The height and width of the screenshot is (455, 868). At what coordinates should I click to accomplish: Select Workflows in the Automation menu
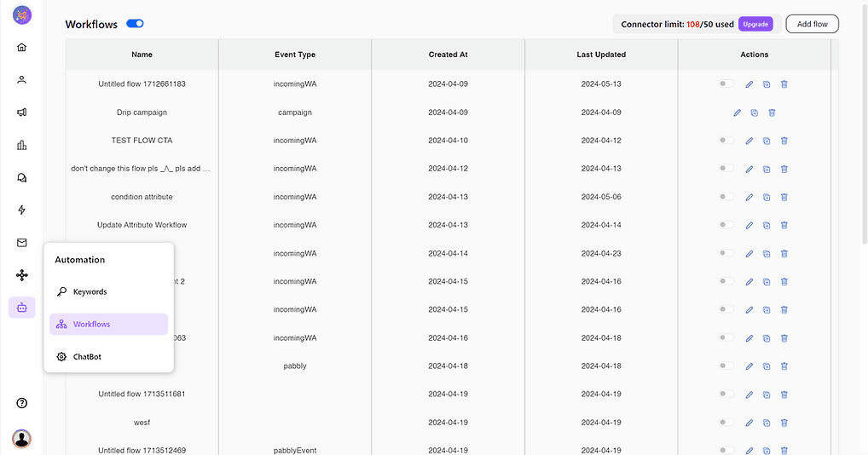coord(108,324)
